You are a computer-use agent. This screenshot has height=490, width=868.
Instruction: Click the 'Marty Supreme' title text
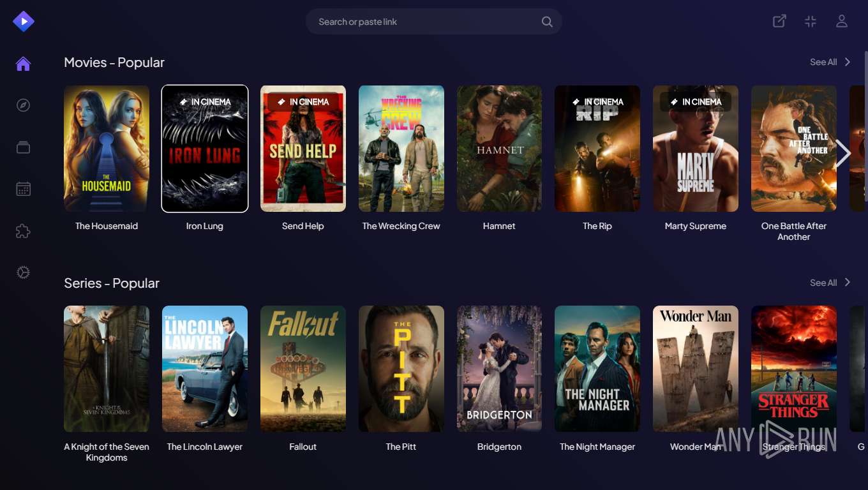click(x=696, y=226)
